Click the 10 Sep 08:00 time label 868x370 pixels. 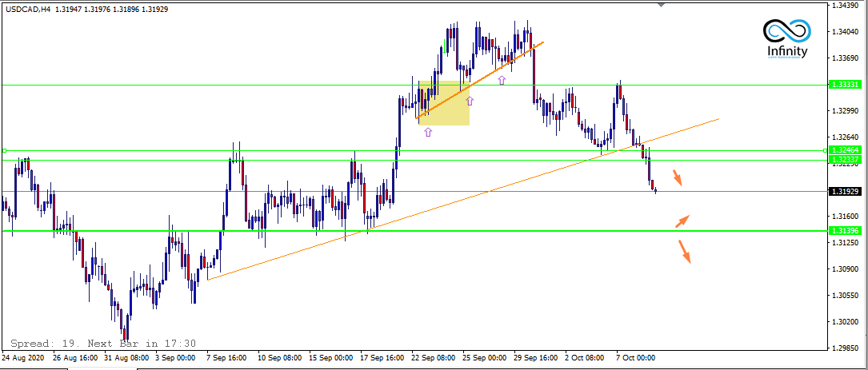[281, 358]
